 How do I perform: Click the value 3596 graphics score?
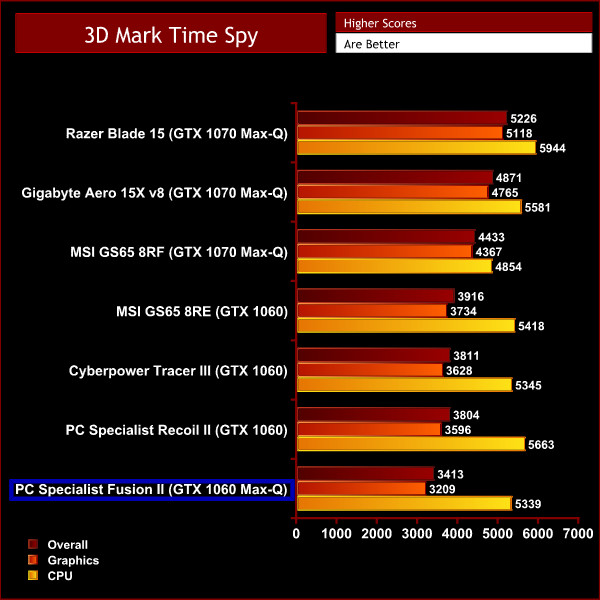458,430
